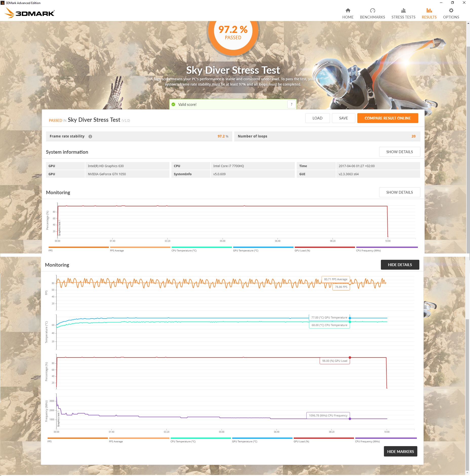The width and height of the screenshot is (470, 476).
Task: Click the Sky Diver Stress Test heading
Action: tap(233, 70)
